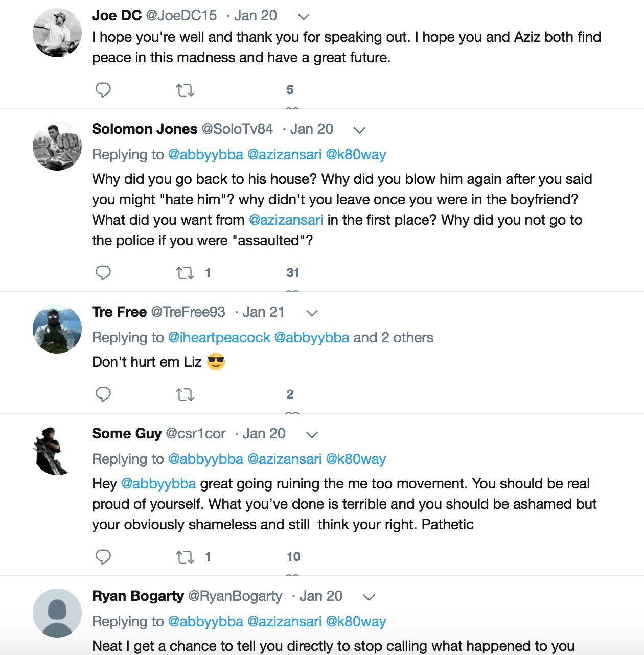The height and width of the screenshot is (655, 644).
Task: Retweet Some Guy's pathetic tweet
Action: (185, 557)
